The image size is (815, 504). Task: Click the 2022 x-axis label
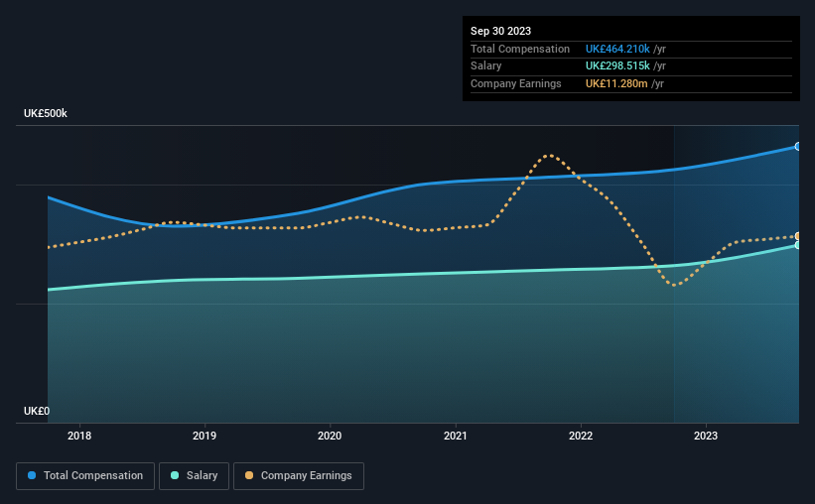coord(581,436)
